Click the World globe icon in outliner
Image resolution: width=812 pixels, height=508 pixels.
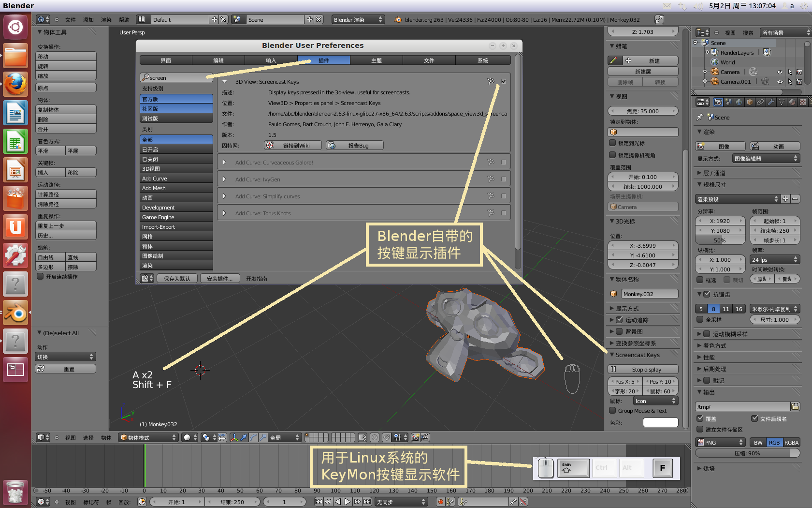click(715, 62)
